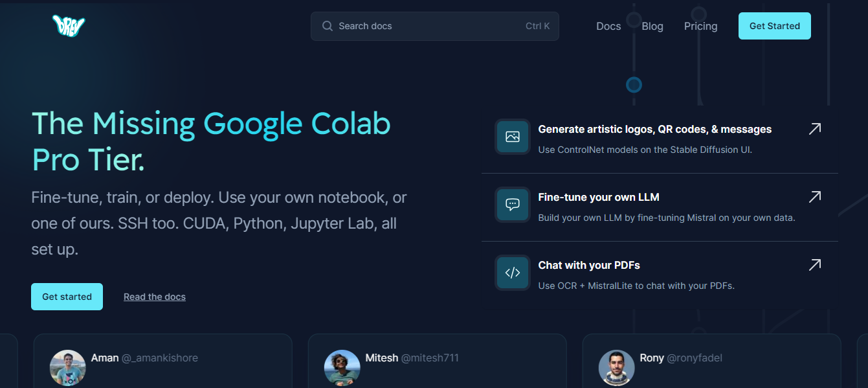Screen dimensions: 868x388
Task: Click the ControlNet Stable Diffusion description
Action: pos(645,150)
